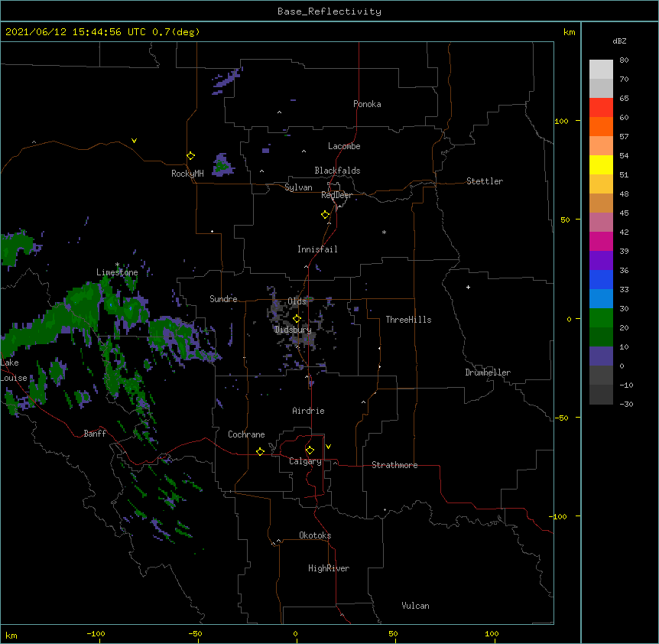Click the yellow V marker northeast of Calgary
Screen dimensions: 659x644
point(328,447)
